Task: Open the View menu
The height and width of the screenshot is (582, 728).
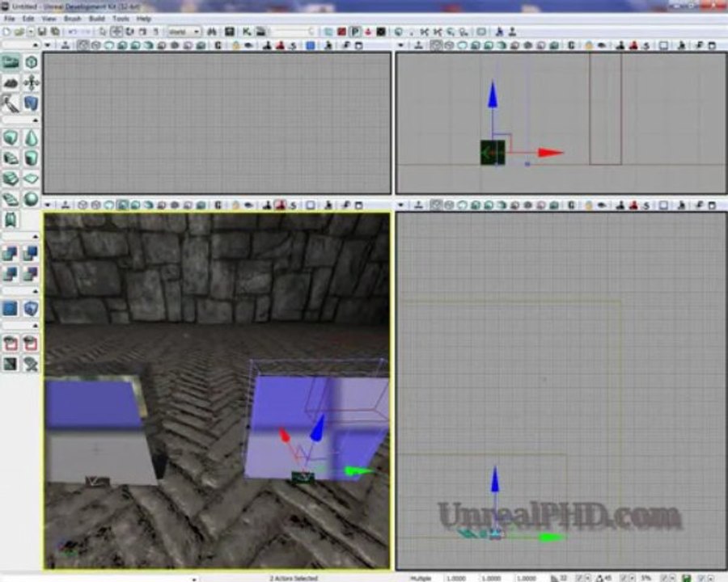Action: 49,19
